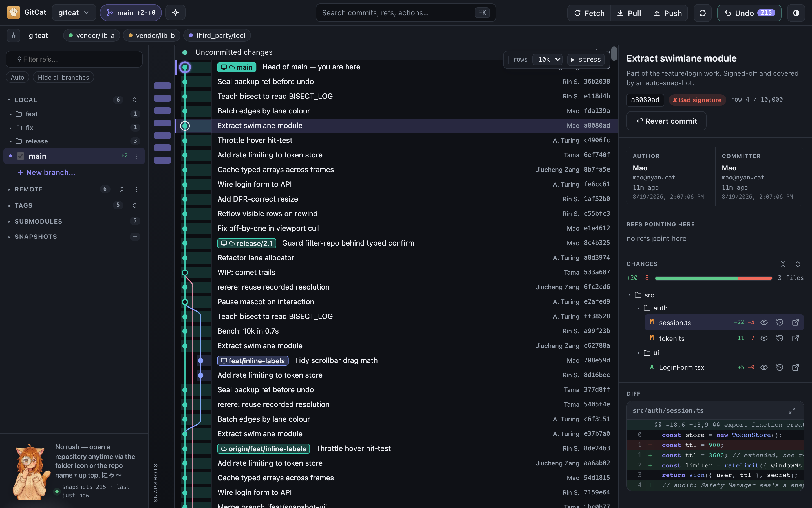Collapse the ui folder in changes tree
Screen dimensions: 812x508
[x=638, y=353]
